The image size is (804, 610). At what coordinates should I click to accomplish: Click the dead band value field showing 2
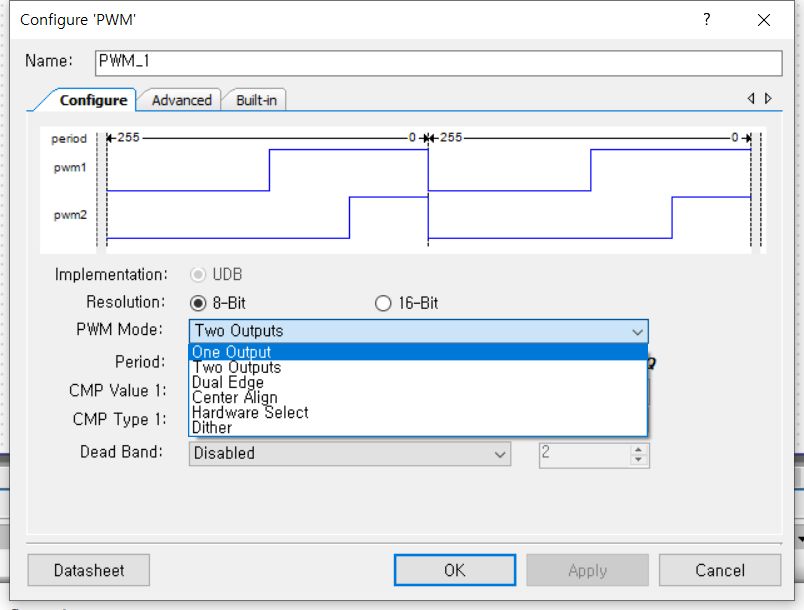pyautogui.click(x=585, y=455)
